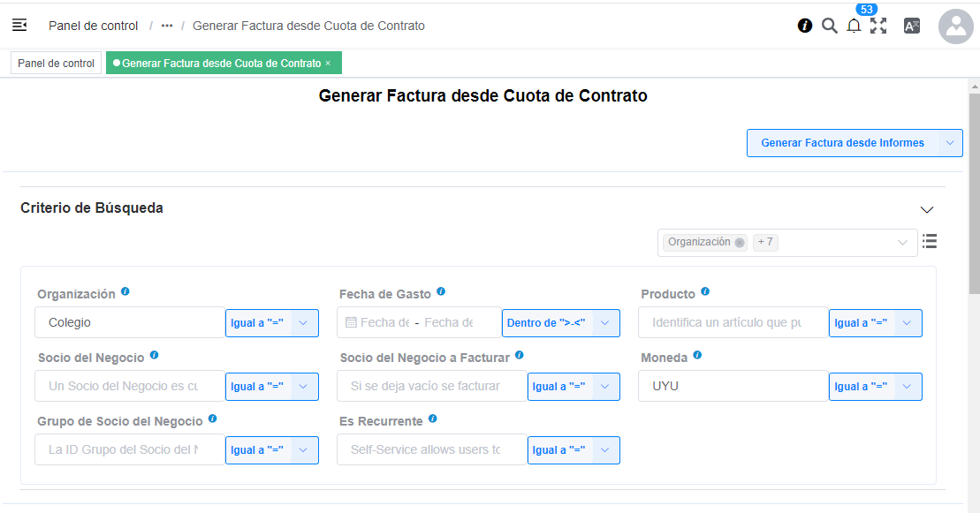
Task: Open the sidebar menu hamburger icon
Action: (x=19, y=25)
